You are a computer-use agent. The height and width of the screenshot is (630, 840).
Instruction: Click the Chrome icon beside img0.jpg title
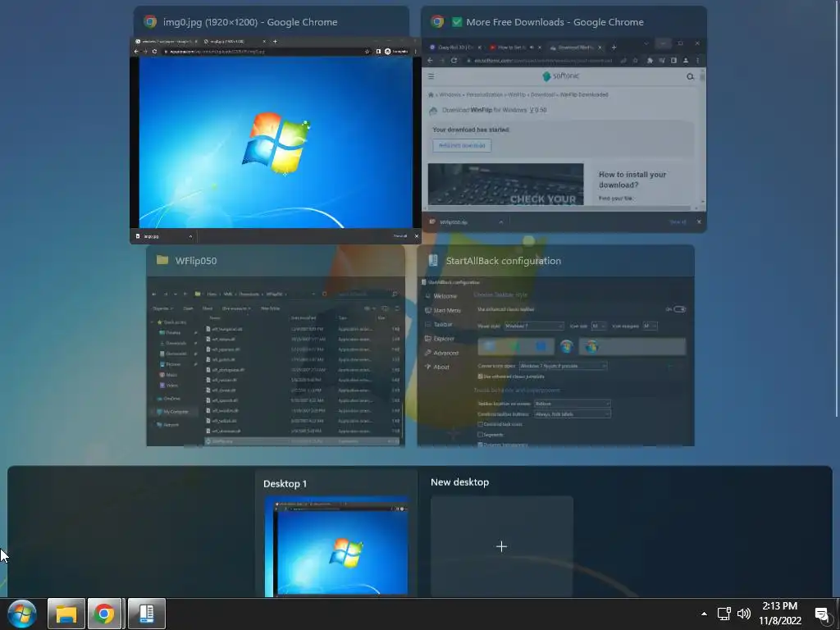[150, 21]
